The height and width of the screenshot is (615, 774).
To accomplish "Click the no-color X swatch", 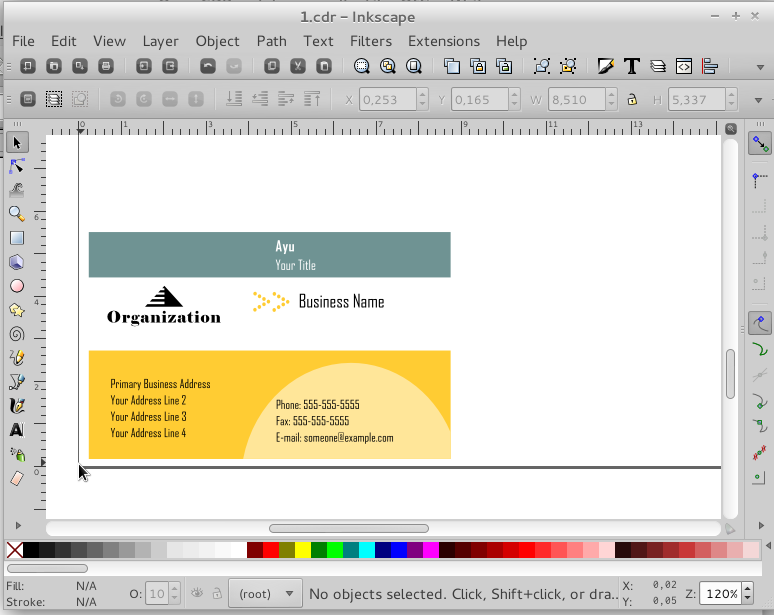I will click(15, 550).
